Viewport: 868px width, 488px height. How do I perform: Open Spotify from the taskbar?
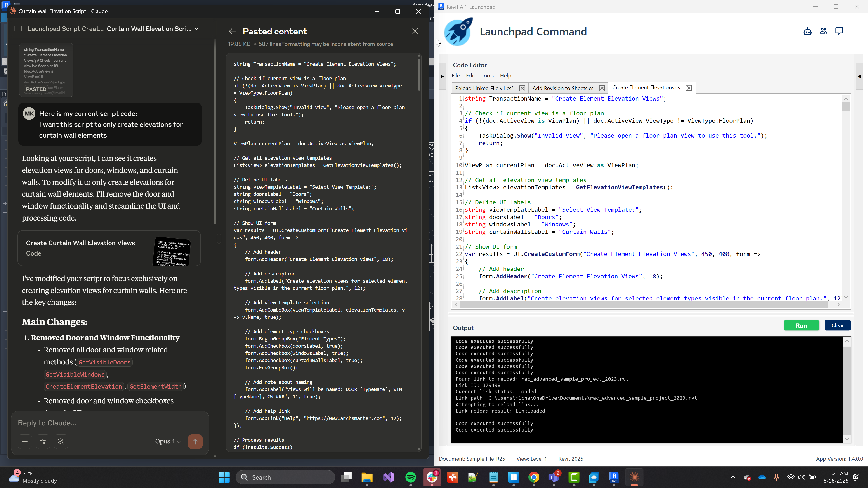point(410,477)
